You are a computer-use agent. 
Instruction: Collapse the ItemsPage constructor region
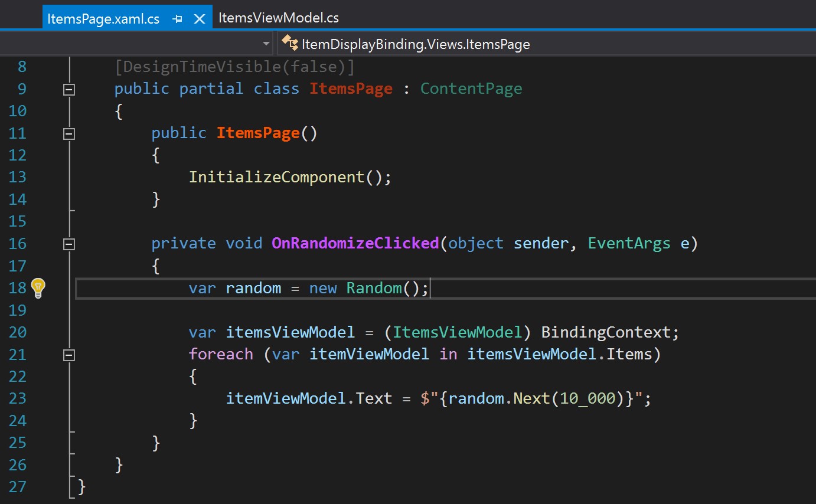[68, 133]
